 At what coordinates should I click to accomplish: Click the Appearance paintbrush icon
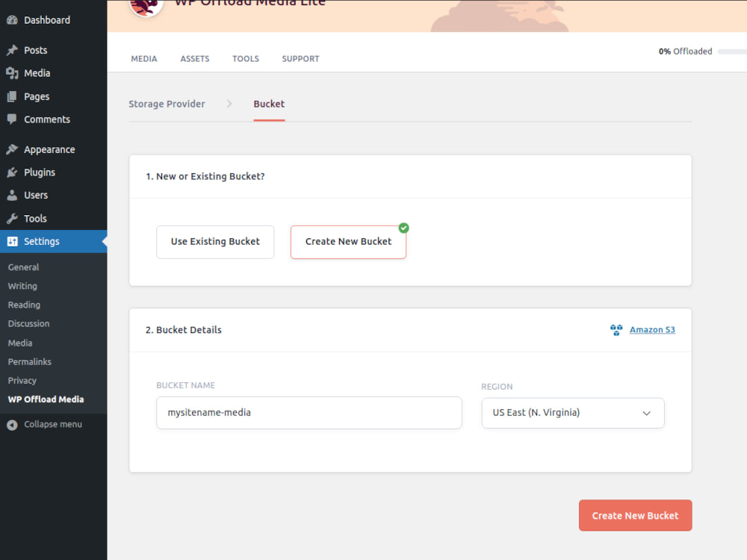click(x=12, y=149)
